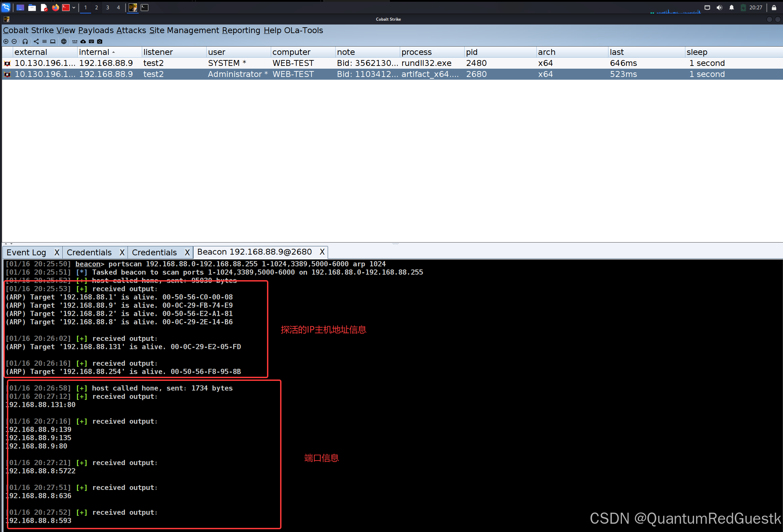Image resolution: width=783 pixels, height=532 pixels.
Task: Click the cloud downloads toolbar icon
Action: 83,41
